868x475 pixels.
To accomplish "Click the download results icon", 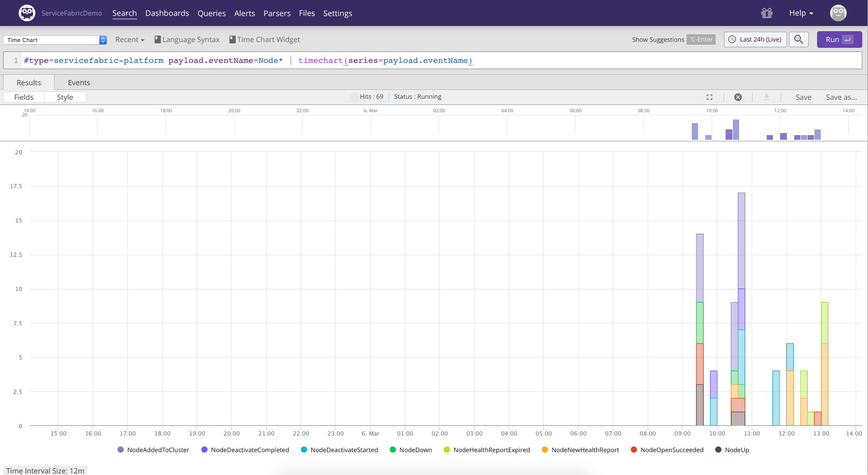I will pyautogui.click(x=766, y=97).
